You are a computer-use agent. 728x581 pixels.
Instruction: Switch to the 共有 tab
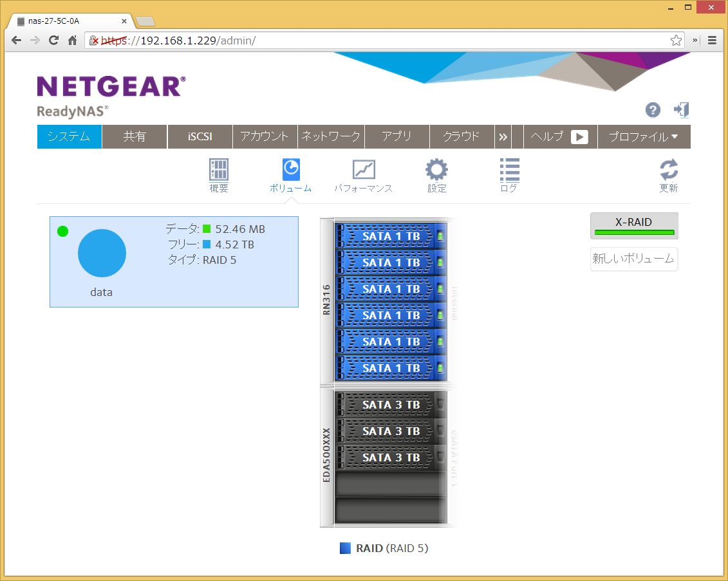pos(135,137)
